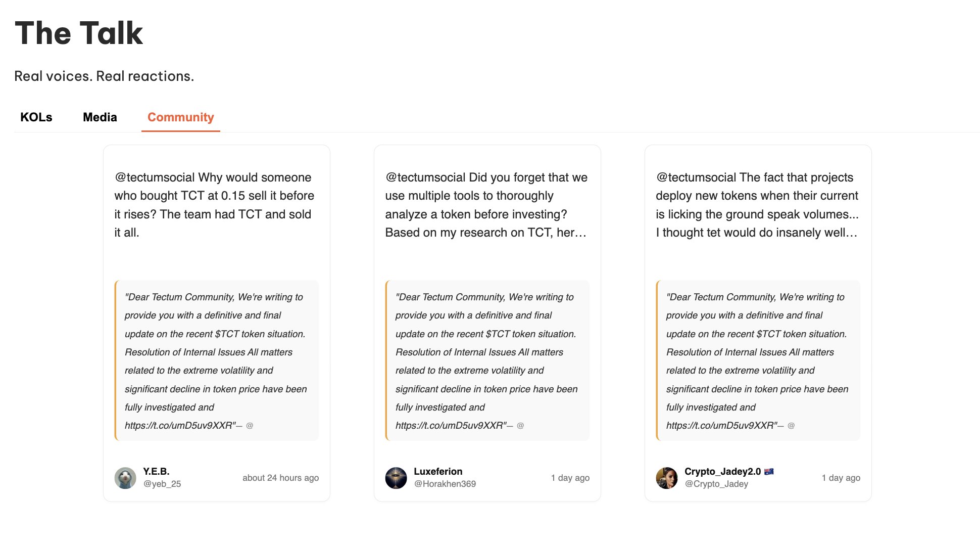980x544 pixels.
Task: Click the @ icon in Luxeferion's quoted post
Action: 520,426
